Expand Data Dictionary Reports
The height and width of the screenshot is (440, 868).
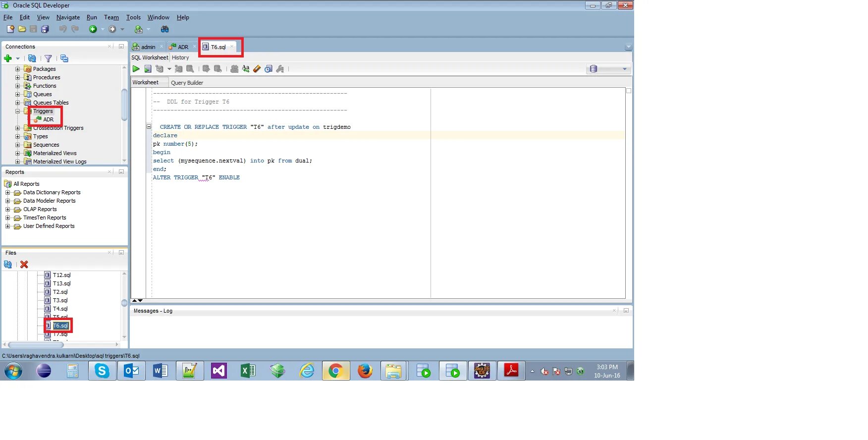click(x=7, y=192)
